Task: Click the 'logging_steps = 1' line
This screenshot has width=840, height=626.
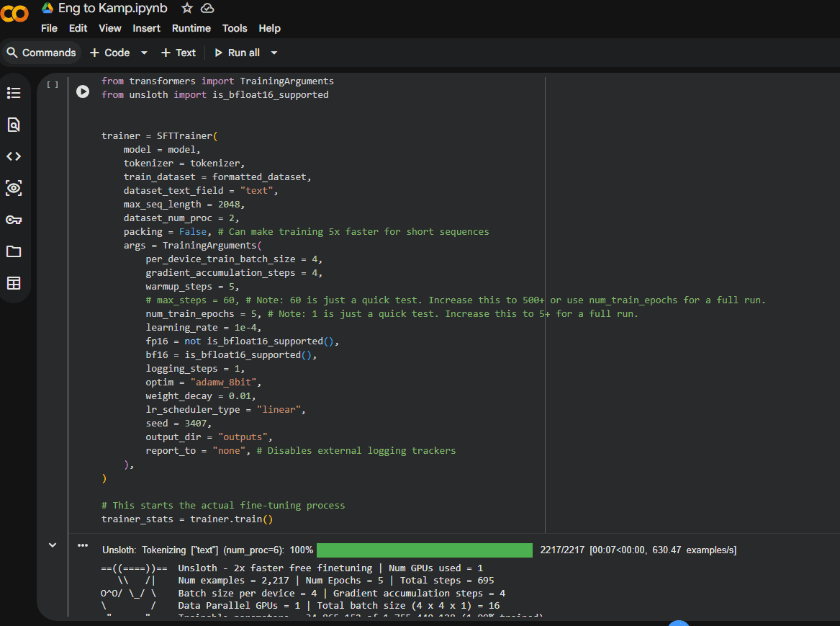Action: pos(195,369)
